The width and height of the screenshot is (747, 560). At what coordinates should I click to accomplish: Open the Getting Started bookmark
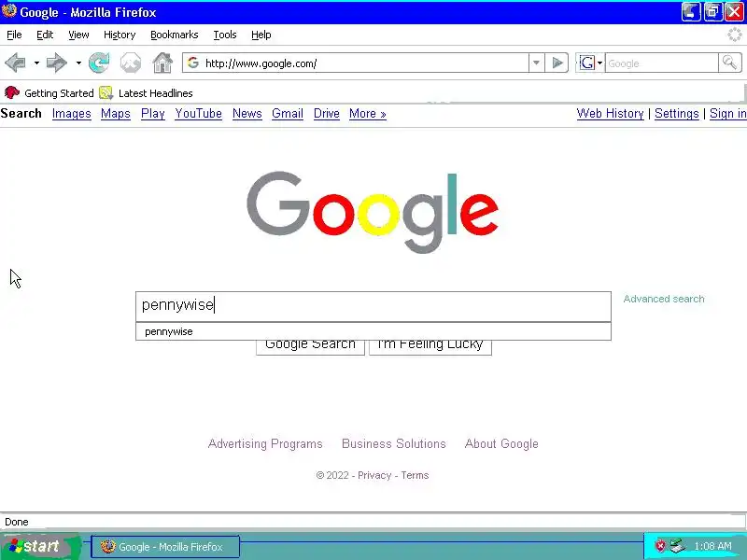(49, 92)
